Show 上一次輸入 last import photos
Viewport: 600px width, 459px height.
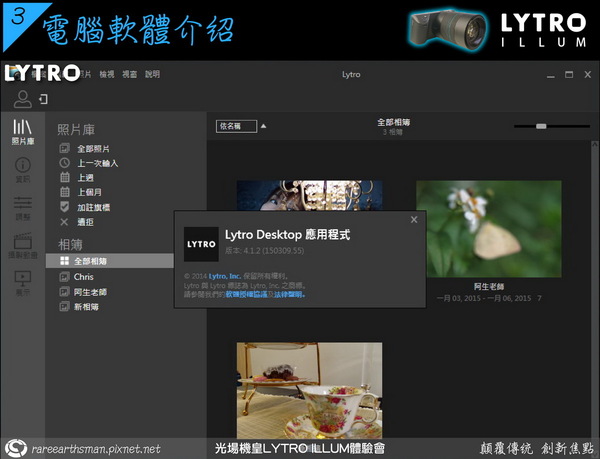pos(94,163)
